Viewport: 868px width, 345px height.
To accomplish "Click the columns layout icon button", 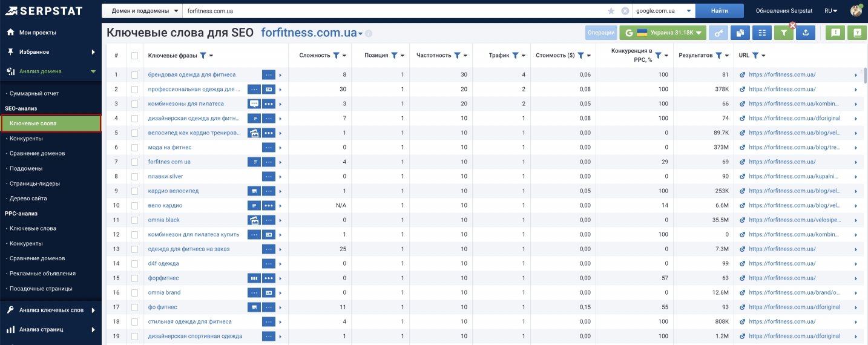I will pyautogui.click(x=762, y=33).
